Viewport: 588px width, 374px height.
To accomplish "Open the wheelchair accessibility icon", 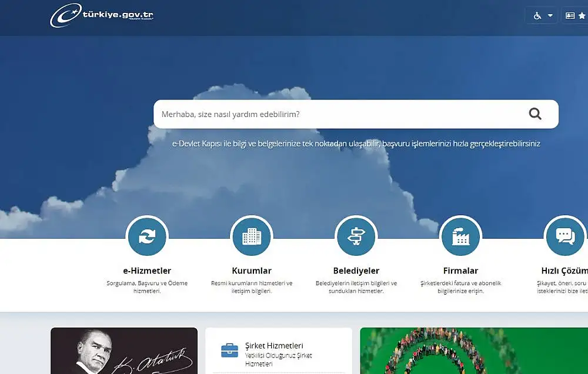I will (537, 16).
